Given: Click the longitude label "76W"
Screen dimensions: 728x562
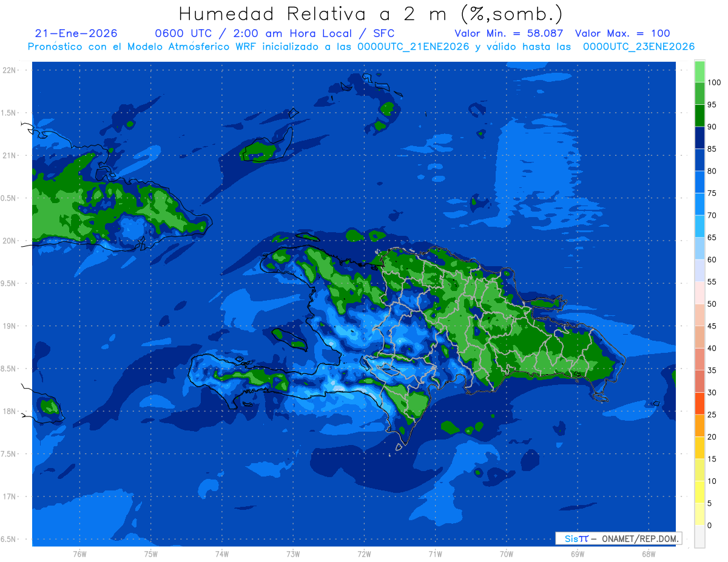Looking at the screenshot, I should (x=79, y=554).
